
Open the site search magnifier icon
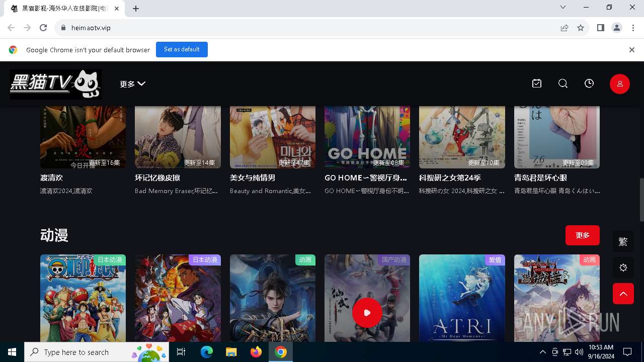pos(563,84)
